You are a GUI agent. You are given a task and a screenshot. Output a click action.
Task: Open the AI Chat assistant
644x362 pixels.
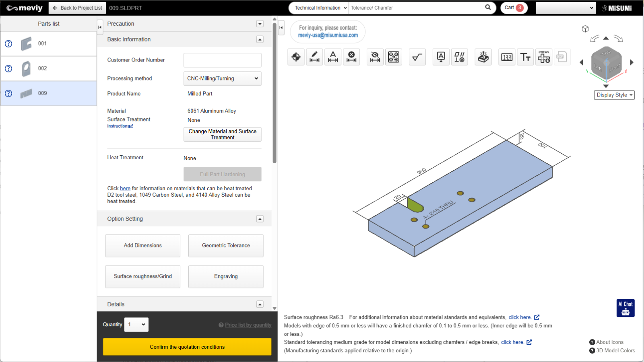(625, 308)
